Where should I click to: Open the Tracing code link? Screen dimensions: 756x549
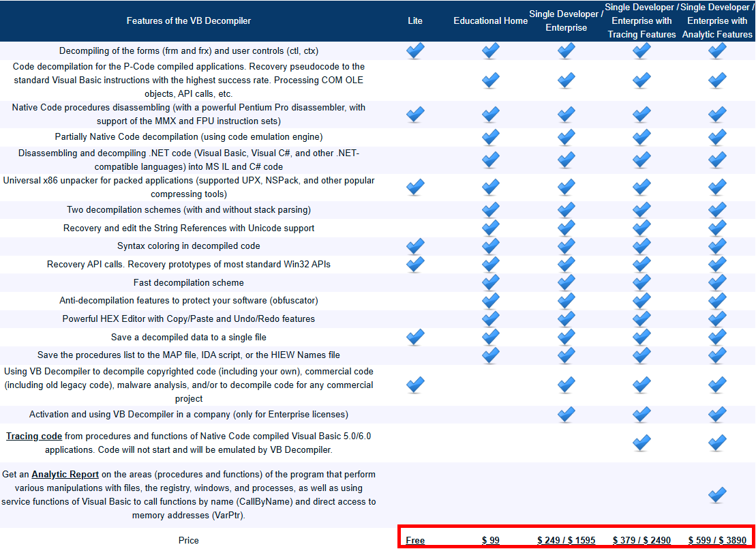click(x=34, y=436)
